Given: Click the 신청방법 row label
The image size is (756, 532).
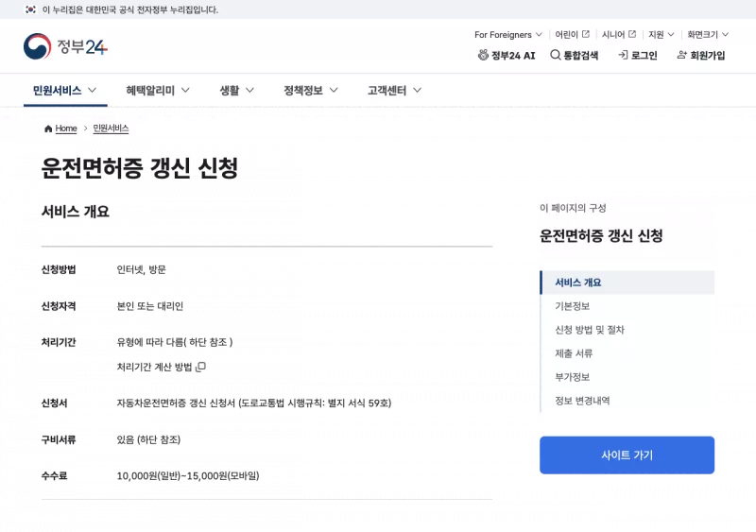Looking at the screenshot, I should 59,269.
